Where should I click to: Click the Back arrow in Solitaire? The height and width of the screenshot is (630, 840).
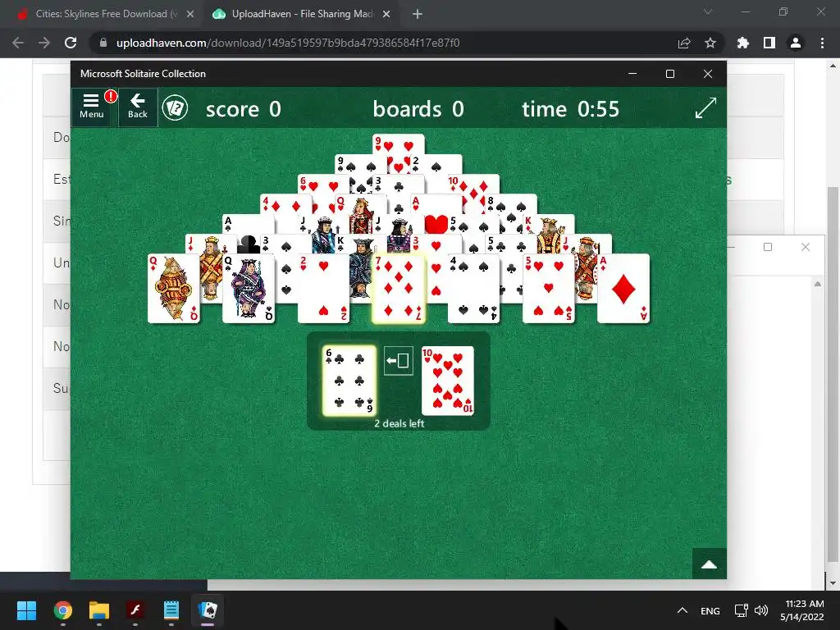click(x=138, y=107)
